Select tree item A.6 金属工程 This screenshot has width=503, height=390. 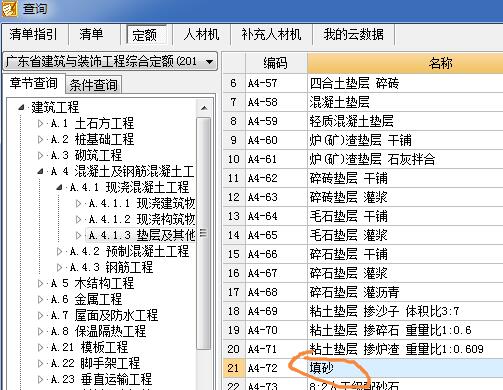[86, 299]
